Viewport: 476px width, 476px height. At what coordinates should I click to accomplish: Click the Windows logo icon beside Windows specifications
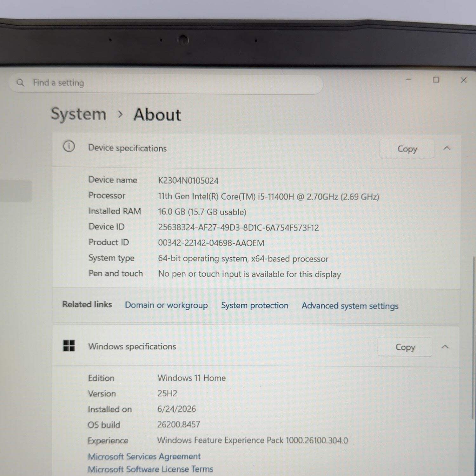pyautogui.click(x=69, y=346)
